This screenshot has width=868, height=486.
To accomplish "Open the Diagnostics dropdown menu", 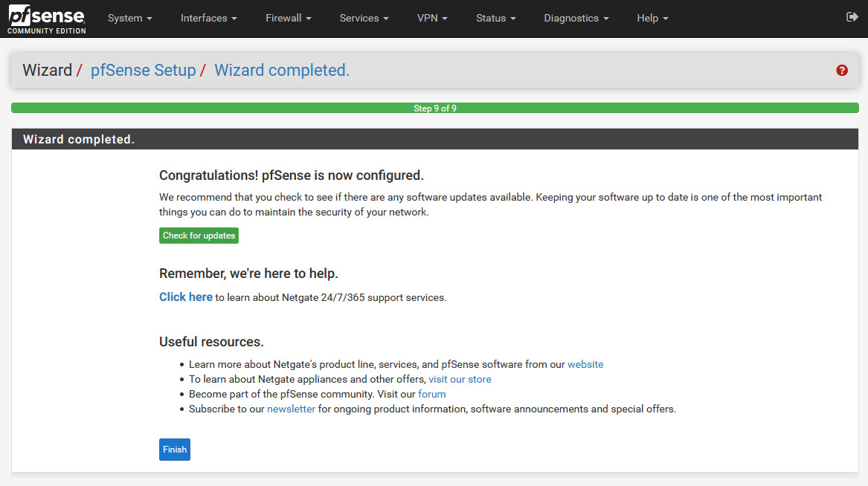I will coord(576,19).
